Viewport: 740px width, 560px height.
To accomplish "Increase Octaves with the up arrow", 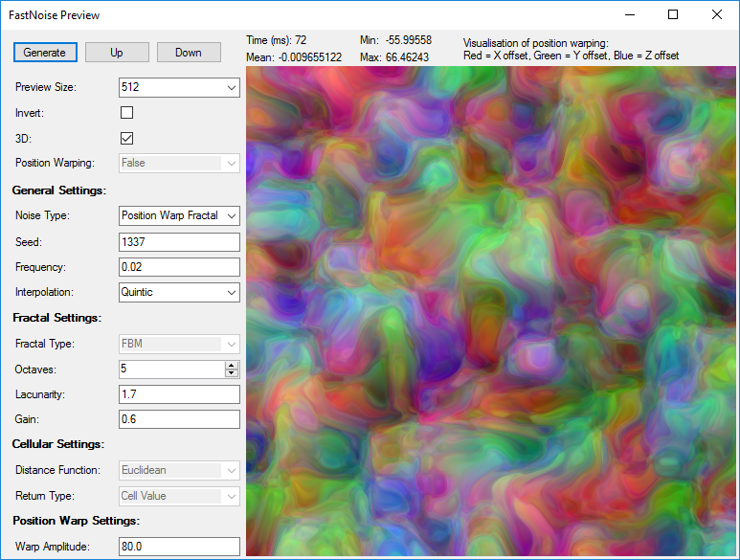I will [x=231, y=366].
